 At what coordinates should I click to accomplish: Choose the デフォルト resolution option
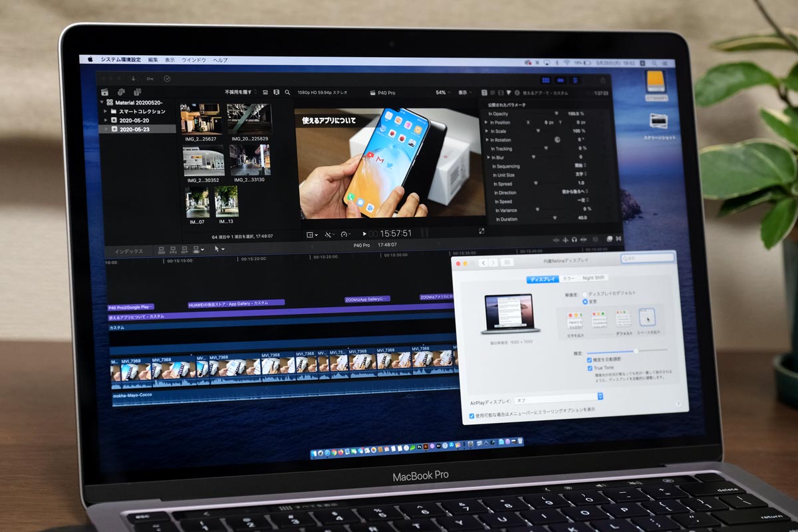[624, 321]
